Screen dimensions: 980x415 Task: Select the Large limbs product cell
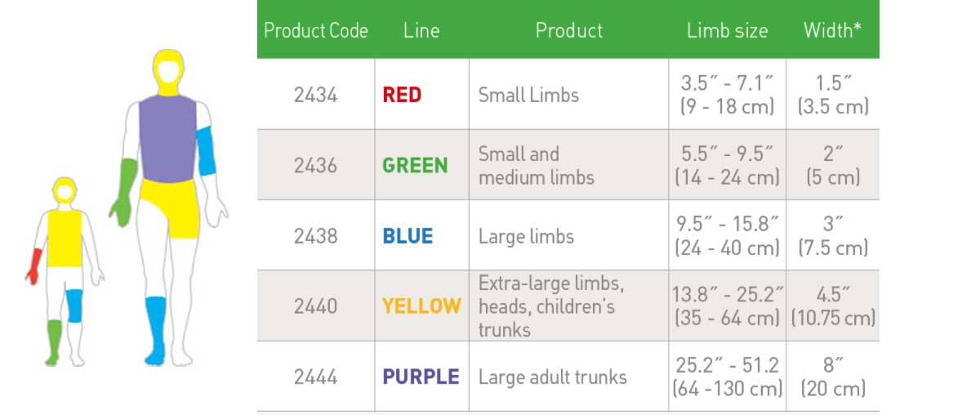pos(526,237)
